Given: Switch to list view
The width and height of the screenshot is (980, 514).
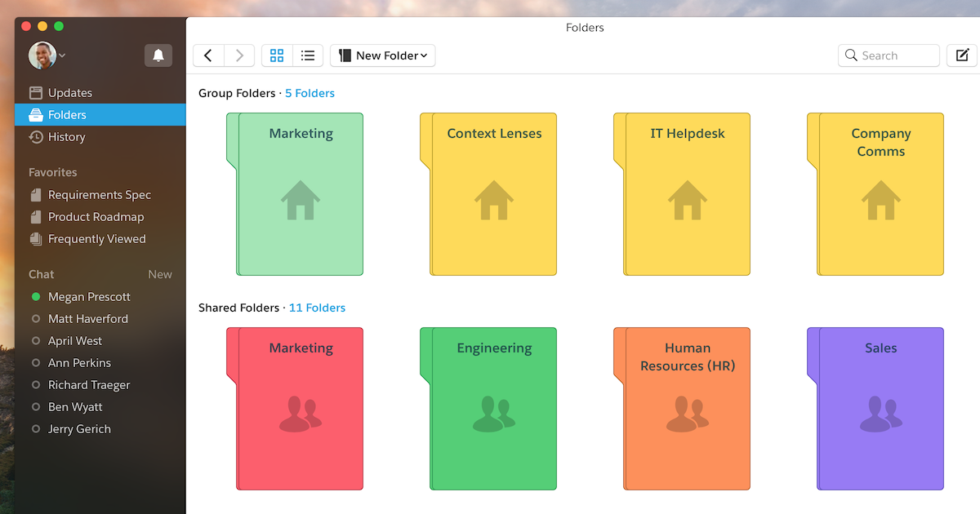Looking at the screenshot, I should 308,55.
